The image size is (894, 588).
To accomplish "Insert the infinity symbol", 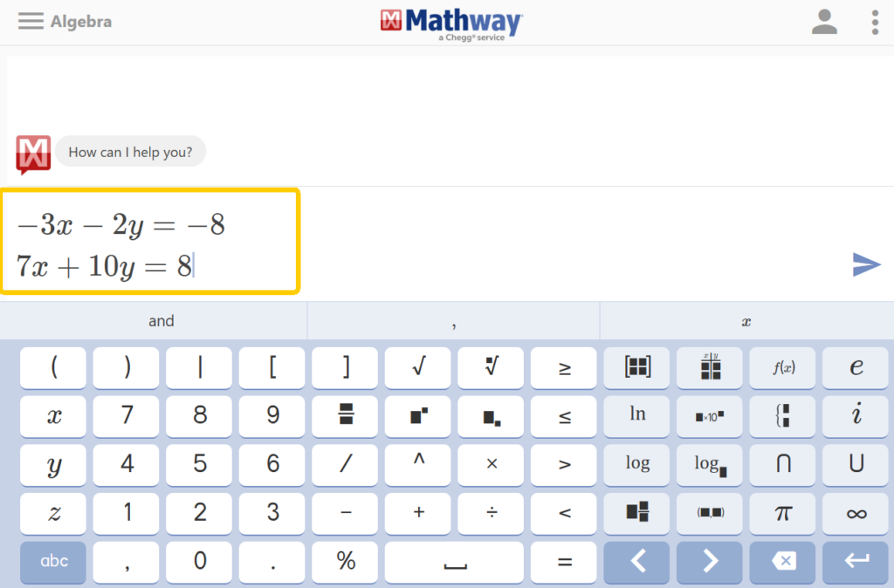I will [856, 514].
